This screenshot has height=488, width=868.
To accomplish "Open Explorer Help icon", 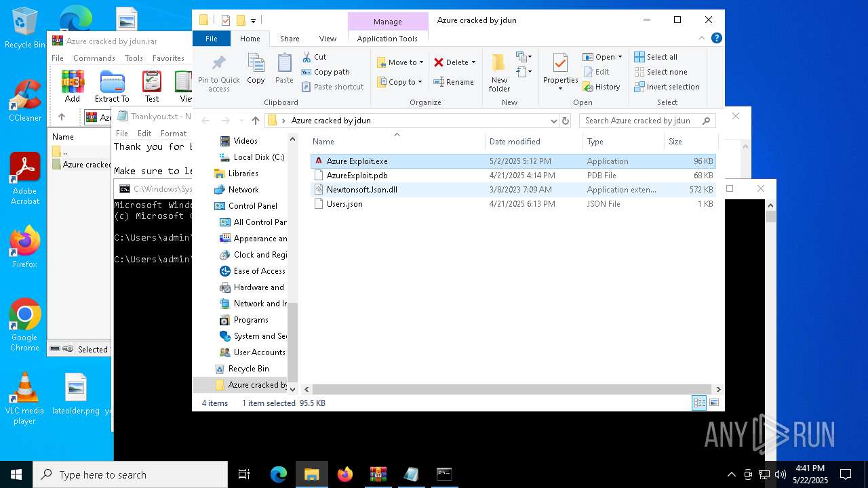I will (x=716, y=39).
